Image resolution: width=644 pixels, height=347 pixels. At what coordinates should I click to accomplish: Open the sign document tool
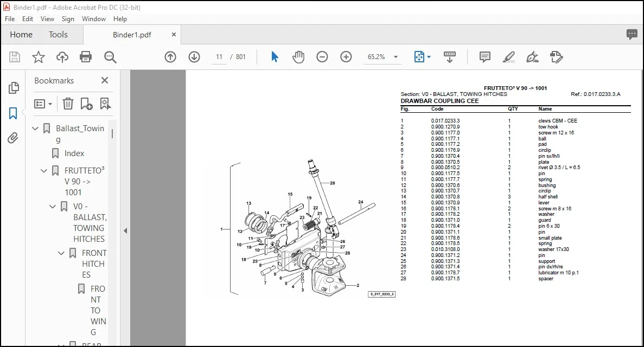(x=533, y=57)
